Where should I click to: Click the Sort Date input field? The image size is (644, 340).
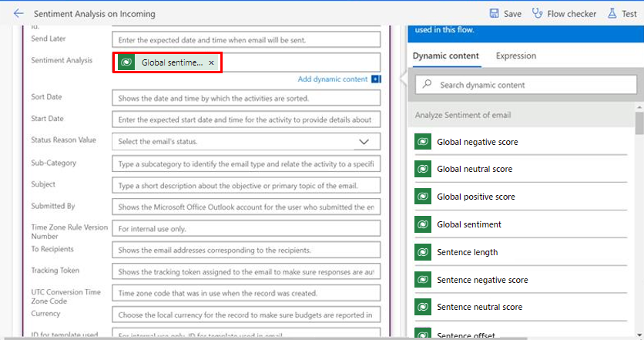pyautogui.click(x=246, y=98)
